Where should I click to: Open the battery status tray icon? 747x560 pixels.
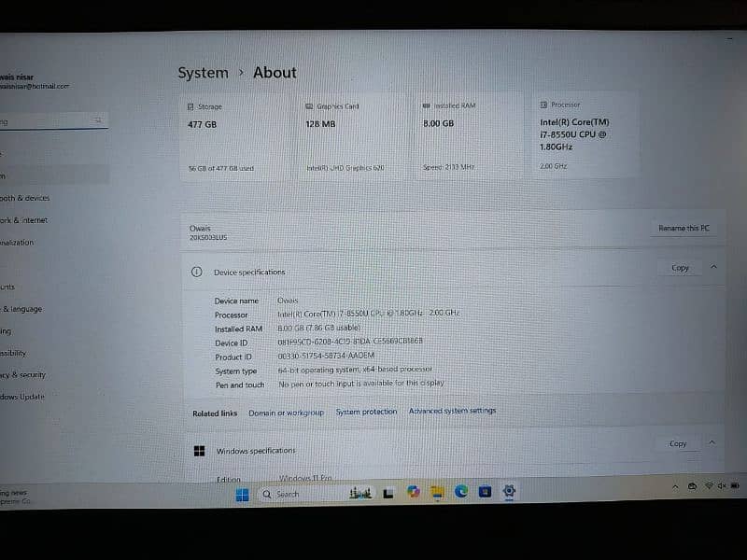pyautogui.click(x=735, y=485)
